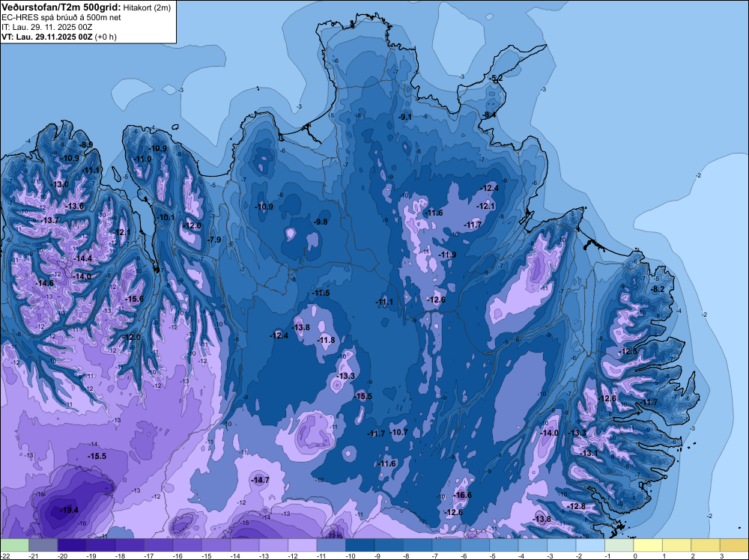Click the -9.8 temperature label
749x560 pixels.
click(x=320, y=222)
